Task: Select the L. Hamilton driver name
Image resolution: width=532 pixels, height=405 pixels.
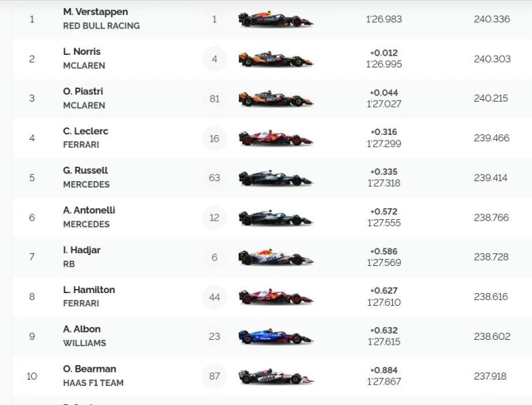Action: point(89,290)
